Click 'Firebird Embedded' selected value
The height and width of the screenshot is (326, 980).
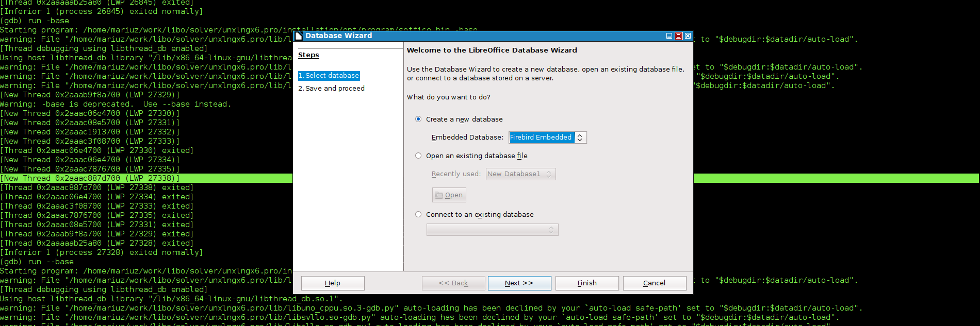(541, 138)
